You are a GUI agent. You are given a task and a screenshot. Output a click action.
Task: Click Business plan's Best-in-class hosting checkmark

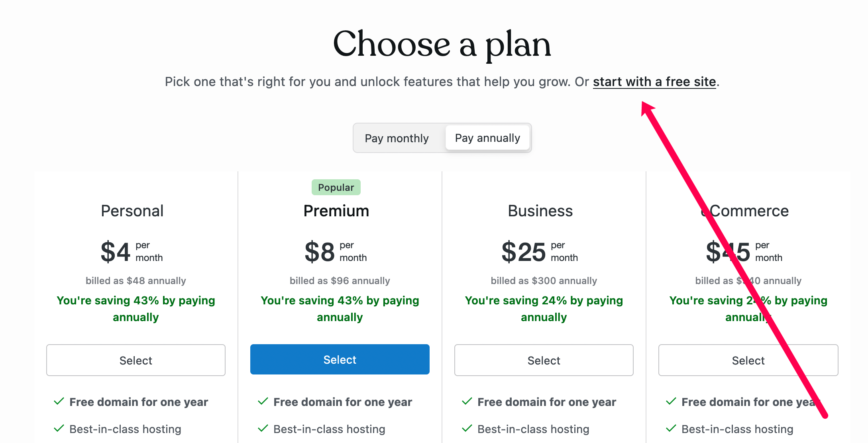pyautogui.click(x=467, y=428)
